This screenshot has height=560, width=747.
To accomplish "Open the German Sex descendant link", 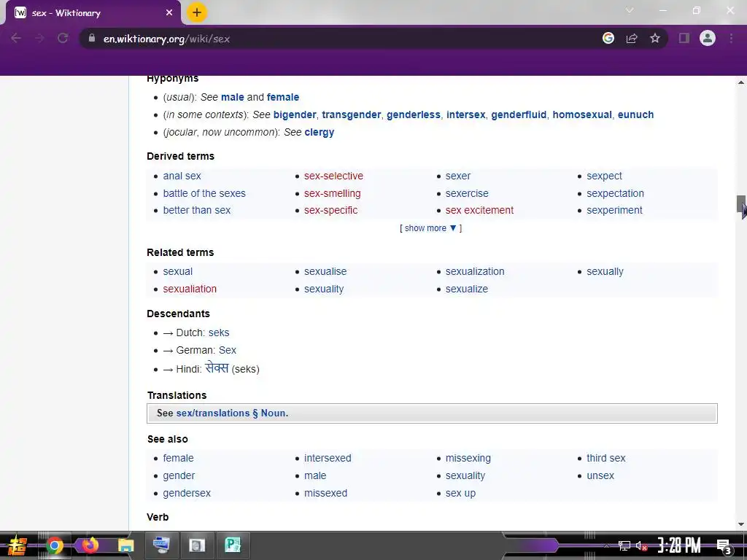I will point(228,351).
